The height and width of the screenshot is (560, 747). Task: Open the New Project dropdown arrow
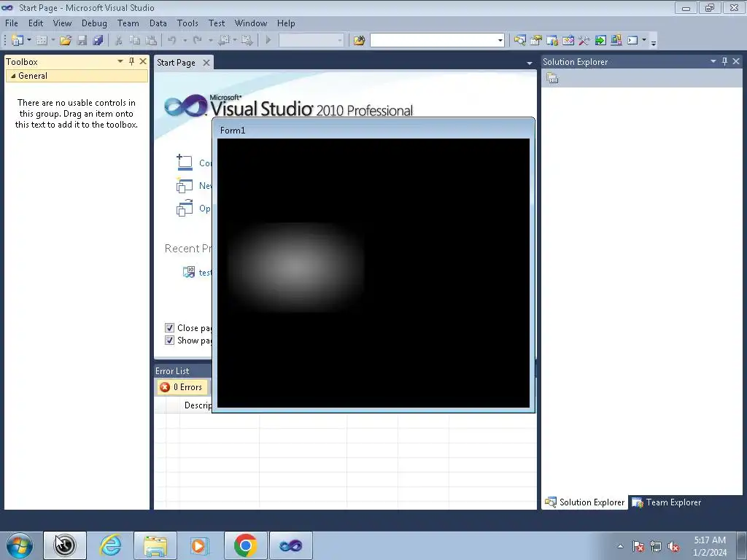coord(29,41)
